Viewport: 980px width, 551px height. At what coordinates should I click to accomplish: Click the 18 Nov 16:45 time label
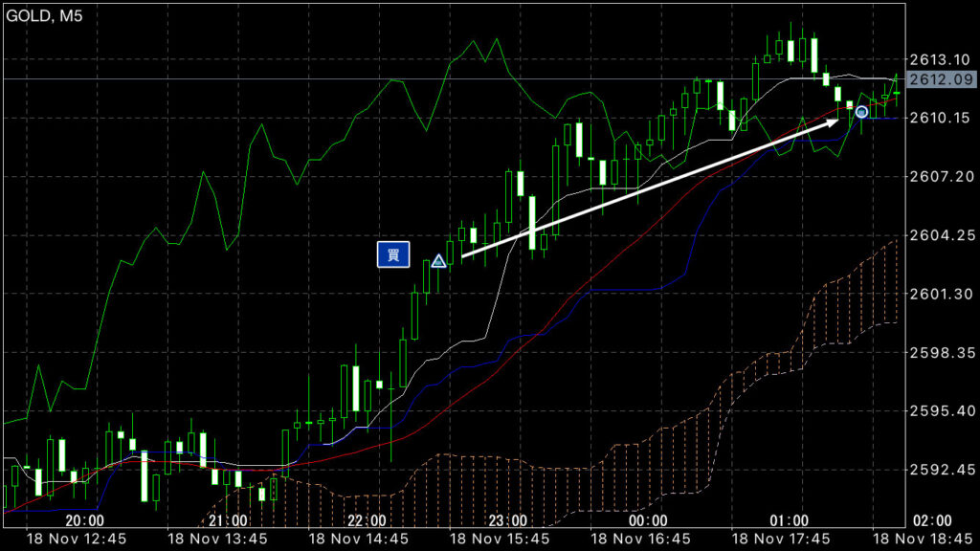point(640,540)
